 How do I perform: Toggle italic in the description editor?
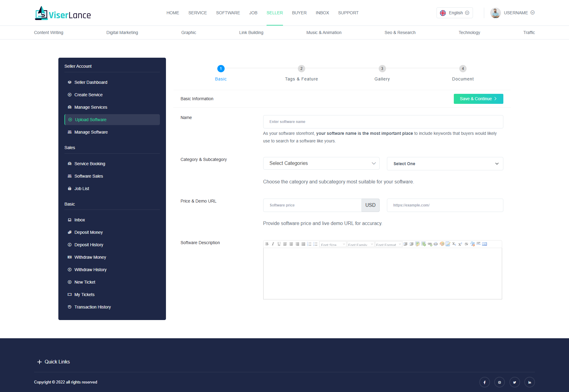pos(273,244)
